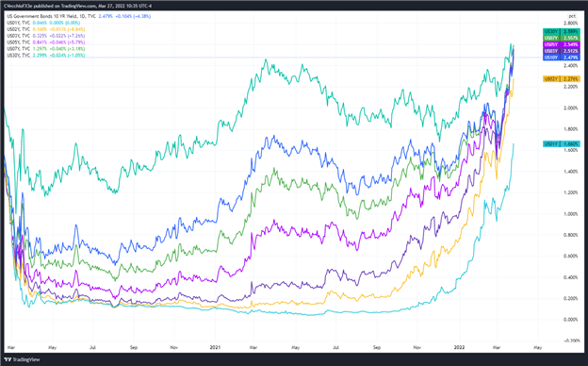The image size is (588, 366).
Task: Select the US07Y price scale label
Action: (x=562, y=38)
